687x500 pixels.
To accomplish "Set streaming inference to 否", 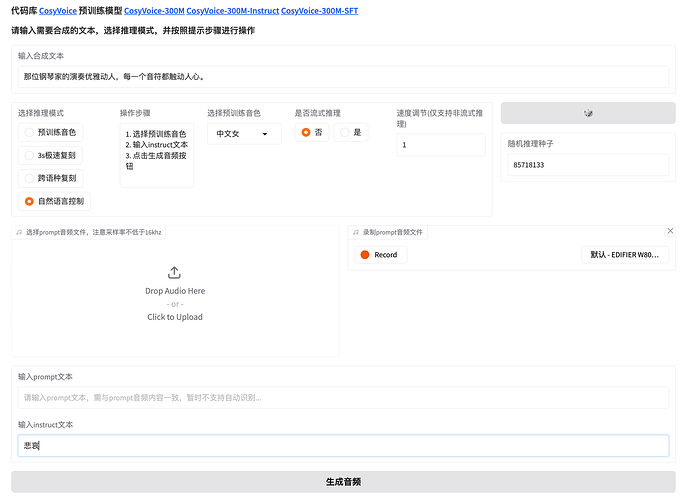I will coord(306,132).
